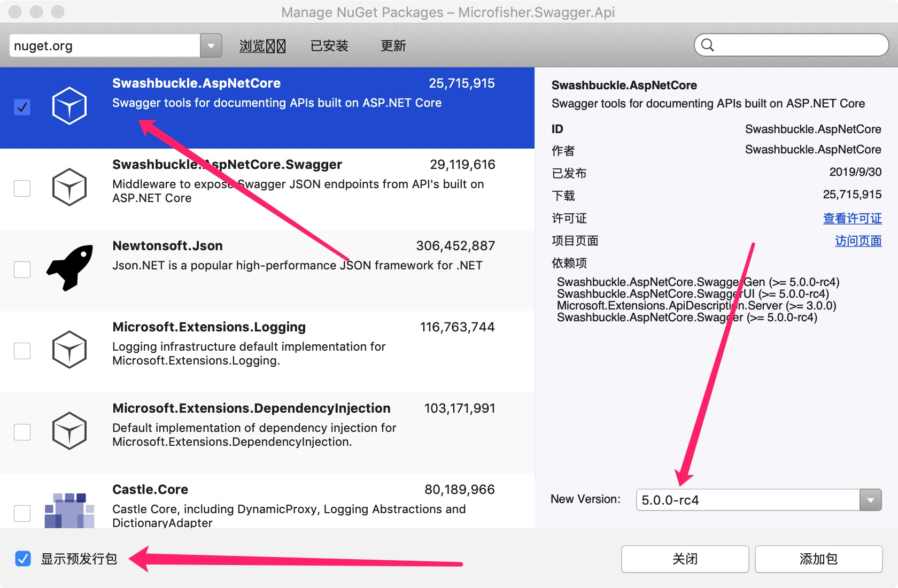This screenshot has width=898, height=588.
Task: Open the 访问页面 project page link
Action: pos(858,241)
